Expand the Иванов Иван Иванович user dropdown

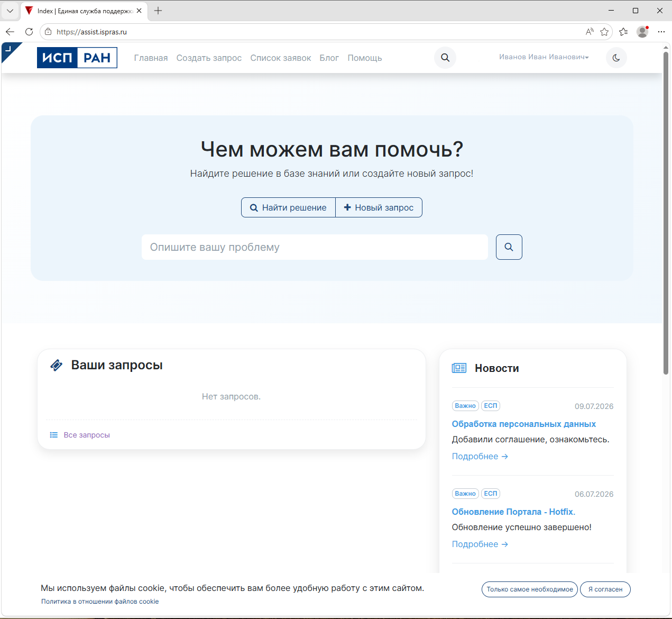pyautogui.click(x=544, y=57)
